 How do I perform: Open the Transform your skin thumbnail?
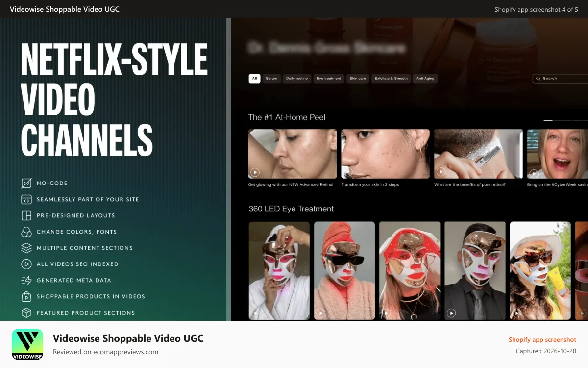386,154
